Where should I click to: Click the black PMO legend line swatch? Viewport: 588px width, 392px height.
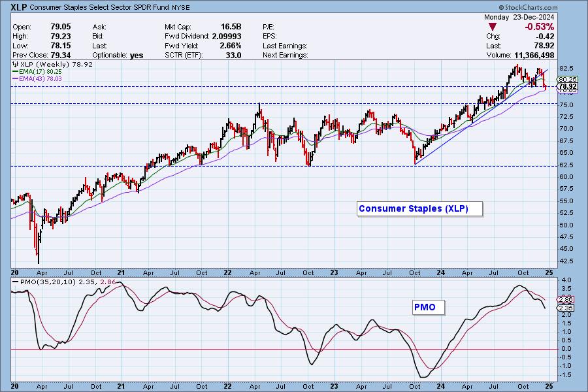16,282
